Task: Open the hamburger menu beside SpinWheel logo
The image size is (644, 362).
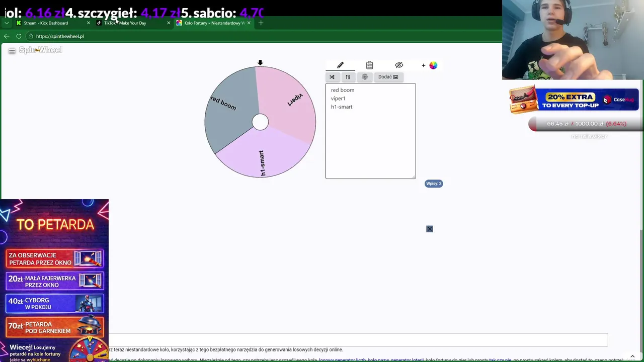Action: point(12,51)
